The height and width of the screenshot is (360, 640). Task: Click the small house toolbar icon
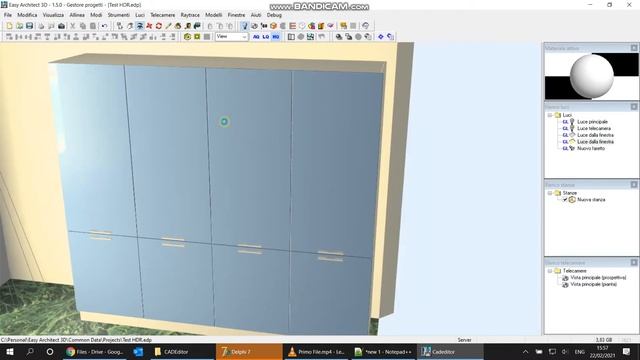coord(178,26)
